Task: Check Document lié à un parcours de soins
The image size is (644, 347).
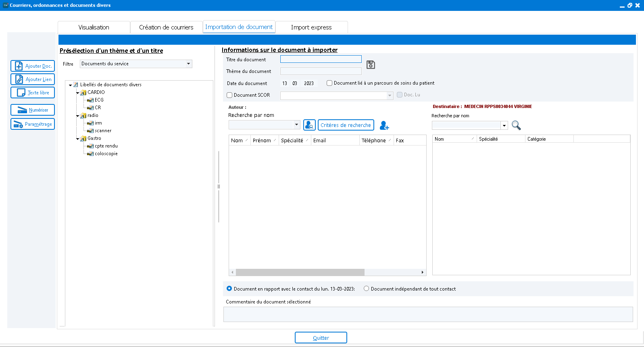Action: (329, 83)
